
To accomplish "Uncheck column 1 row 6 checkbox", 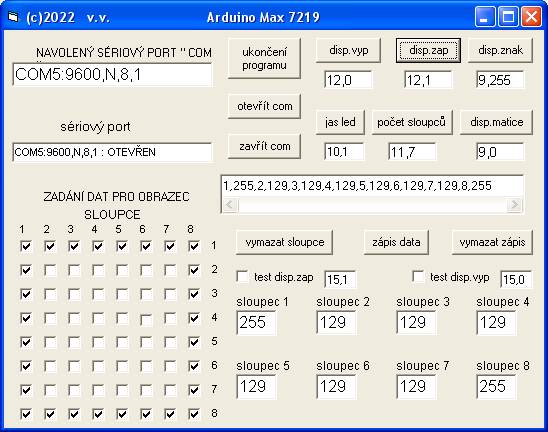I will (26, 366).
